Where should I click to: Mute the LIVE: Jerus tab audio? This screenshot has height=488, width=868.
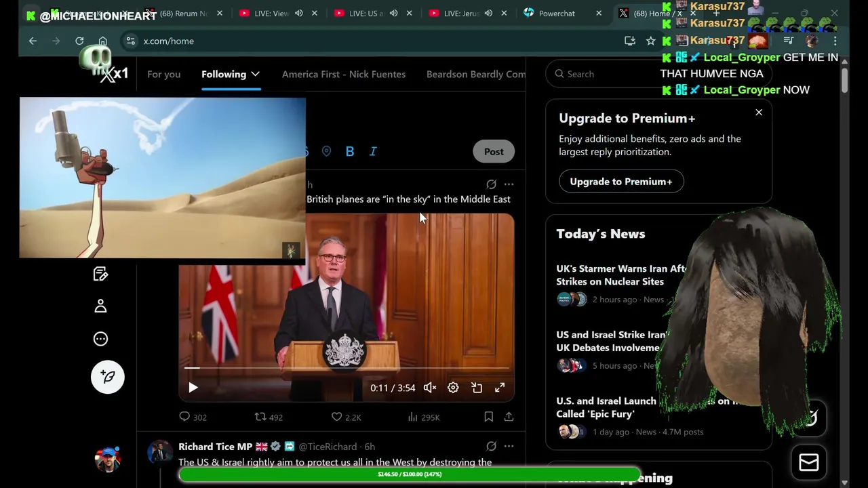click(x=488, y=13)
